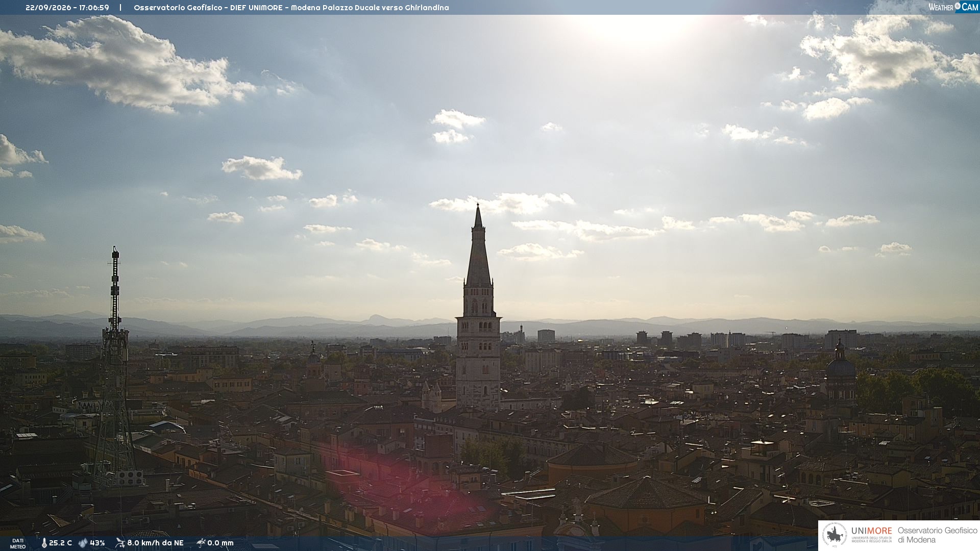The image size is (980, 551).
Task: Click the humidity water drops icon
Action: click(x=83, y=543)
